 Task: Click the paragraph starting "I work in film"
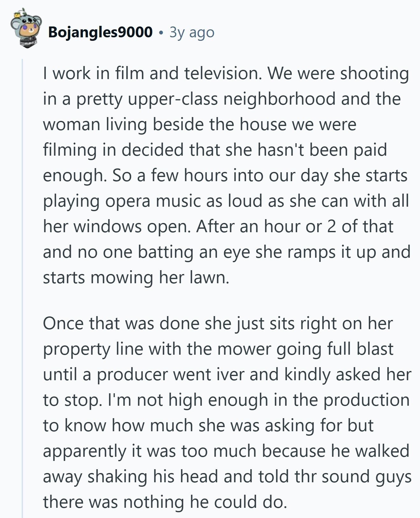(x=226, y=175)
